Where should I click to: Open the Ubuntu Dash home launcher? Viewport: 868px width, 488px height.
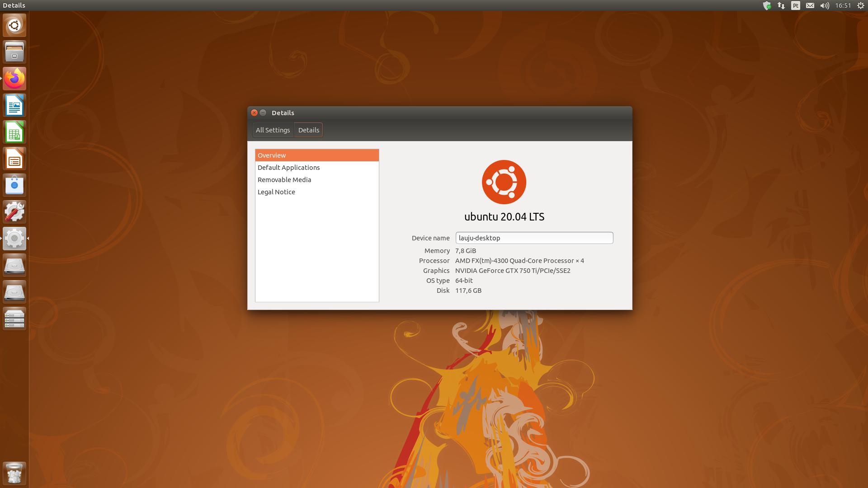click(14, 25)
